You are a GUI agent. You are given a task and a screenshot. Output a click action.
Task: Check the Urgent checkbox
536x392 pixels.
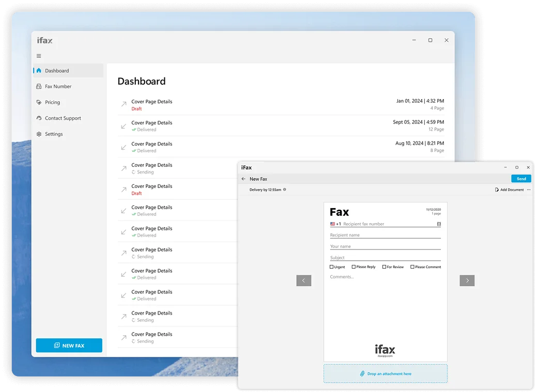332,267
